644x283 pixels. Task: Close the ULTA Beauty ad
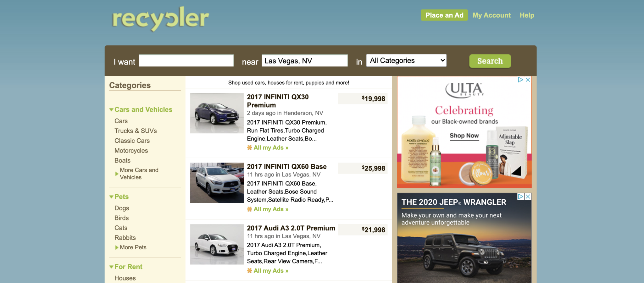point(528,80)
